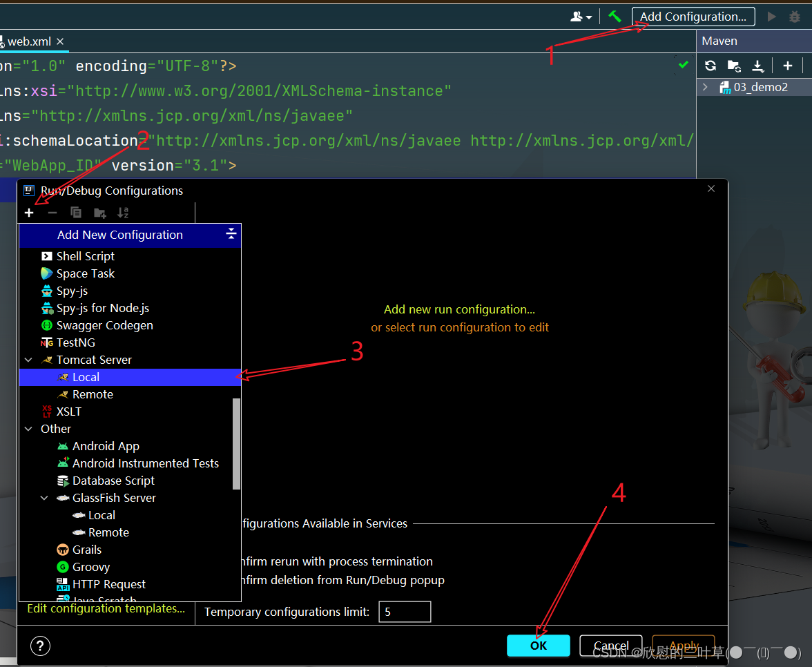Click the Copy Configuration icon
This screenshot has height=667, width=812.
tap(76, 213)
